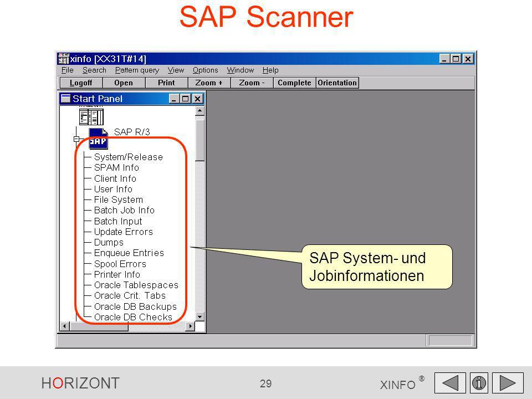Click the Complete toolbar button
532x399 pixels.
pos(294,83)
